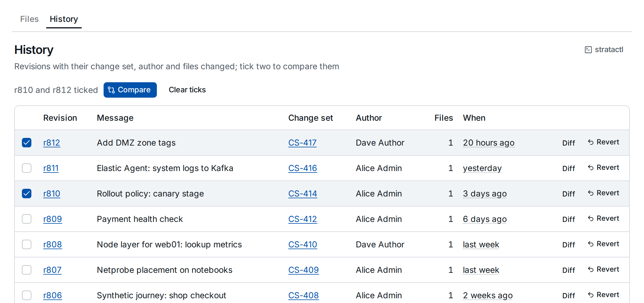The image size is (644, 303).
Task: Click the '20 hours ago' timestamp
Action: click(x=489, y=143)
